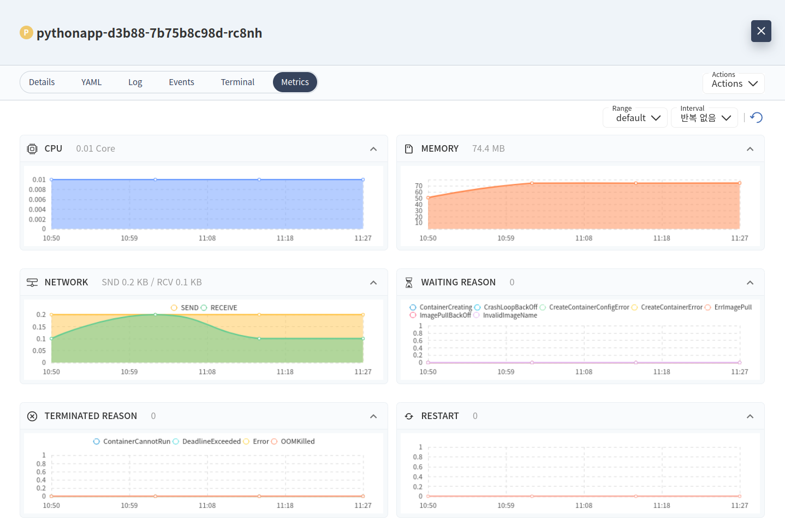The image size is (785, 532).
Task: Click the CPU chip icon
Action: click(x=32, y=149)
